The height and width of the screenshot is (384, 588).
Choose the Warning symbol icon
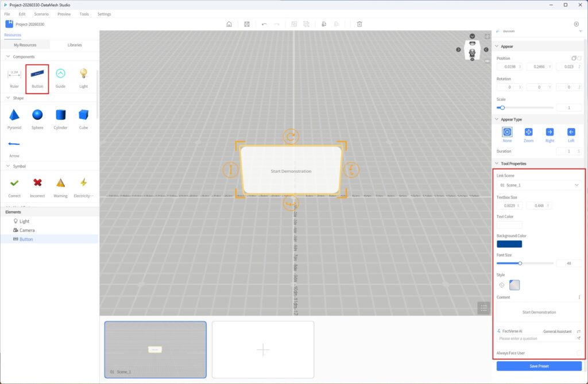click(x=60, y=183)
